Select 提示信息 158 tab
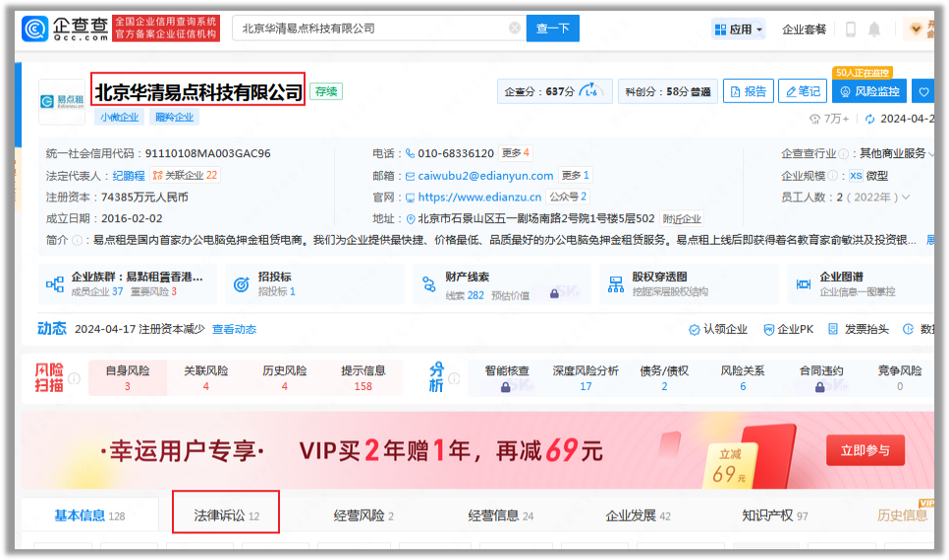 tap(363, 378)
